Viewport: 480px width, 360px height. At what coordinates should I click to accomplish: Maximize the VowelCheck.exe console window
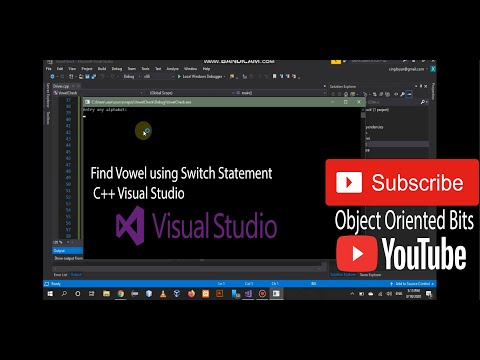pos(346,102)
